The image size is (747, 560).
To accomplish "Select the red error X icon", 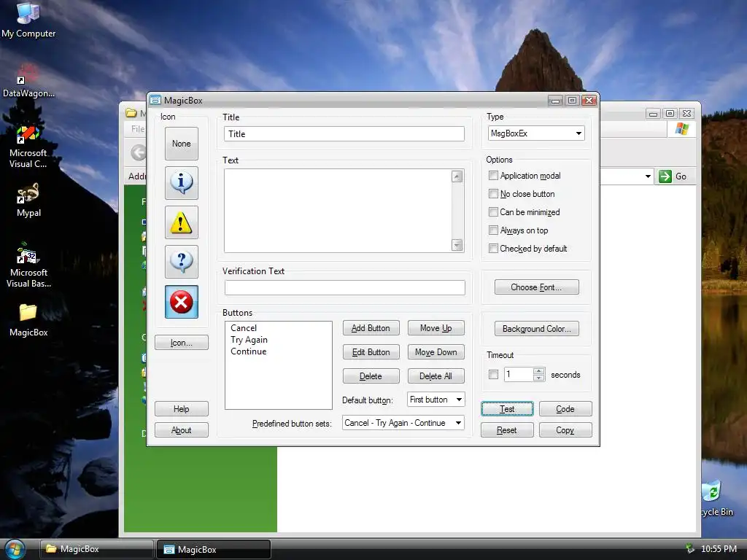I will click(181, 302).
